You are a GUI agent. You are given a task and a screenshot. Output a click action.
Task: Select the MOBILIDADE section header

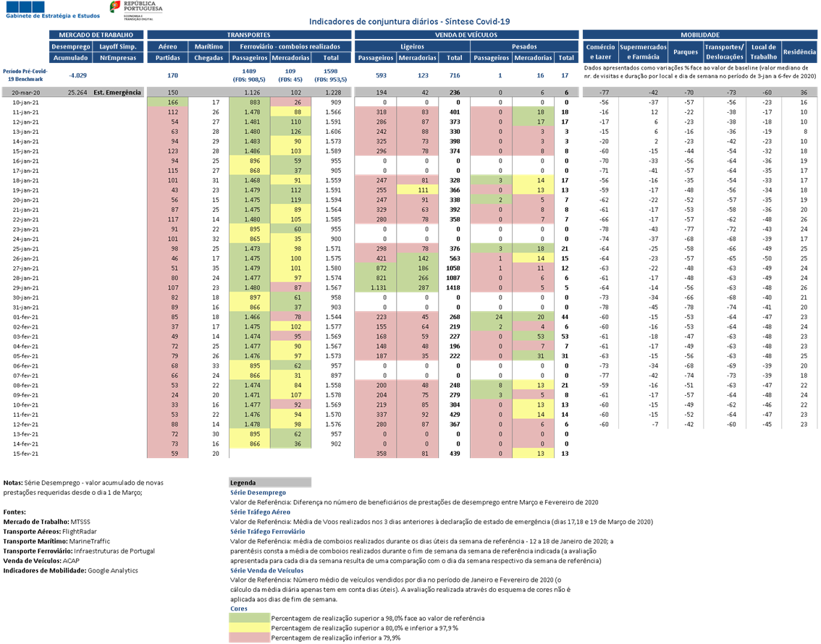click(700, 35)
